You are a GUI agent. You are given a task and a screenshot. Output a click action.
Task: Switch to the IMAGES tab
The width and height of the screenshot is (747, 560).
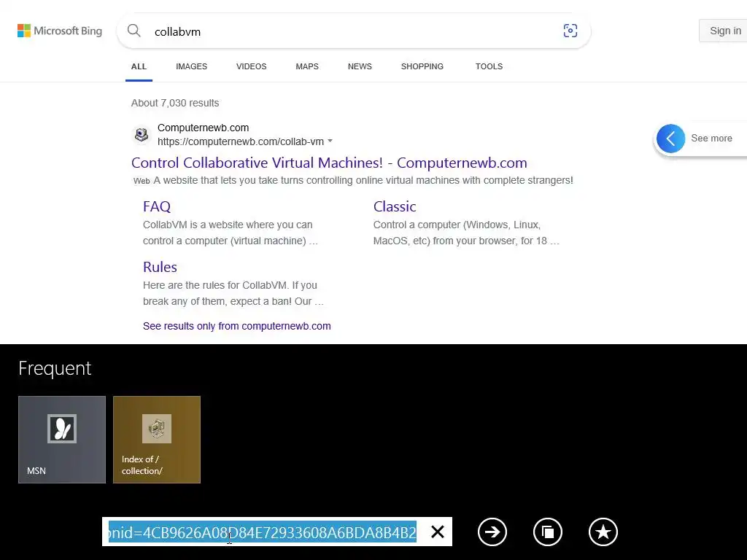pyautogui.click(x=192, y=66)
